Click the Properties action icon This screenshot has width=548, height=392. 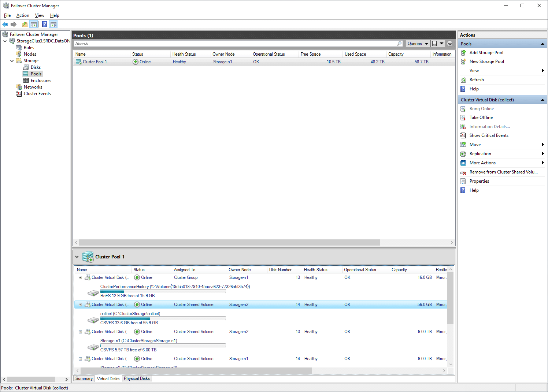pyautogui.click(x=463, y=181)
